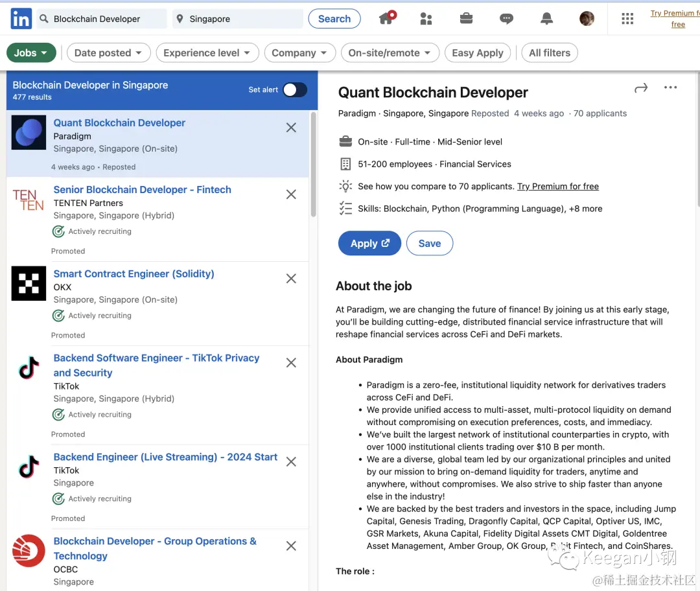Expand the Date posted filter

[x=108, y=52]
